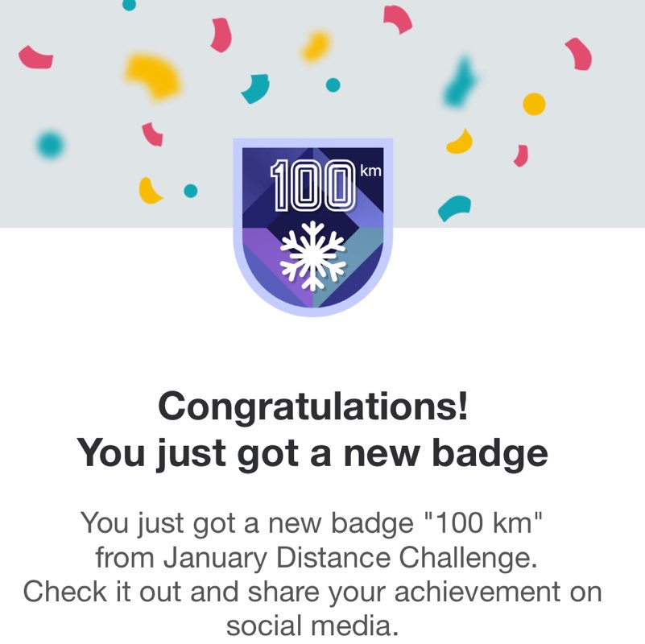Screen dimensions: 645x644
Task: Tap the blurred teal dot at far left
Action: (50, 145)
